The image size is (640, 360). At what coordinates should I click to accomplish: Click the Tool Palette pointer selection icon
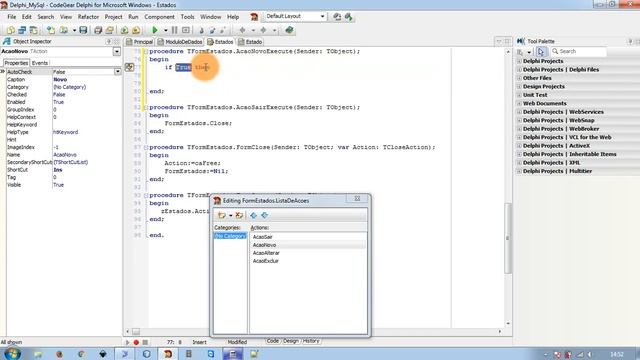pos(541,52)
